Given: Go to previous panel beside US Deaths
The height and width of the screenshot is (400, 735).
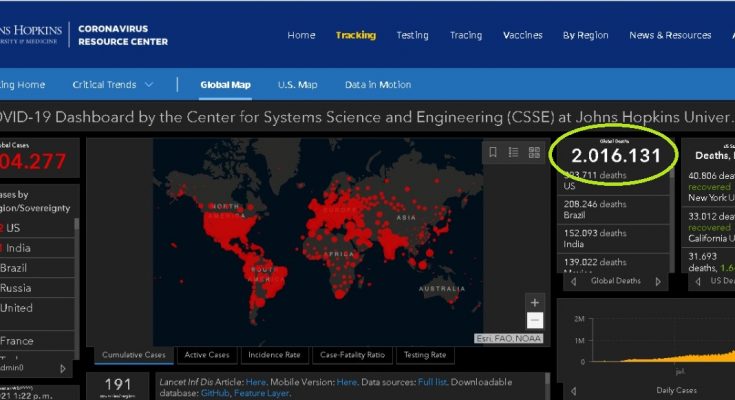Looking at the screenshot, I should (x=698, y=281).
